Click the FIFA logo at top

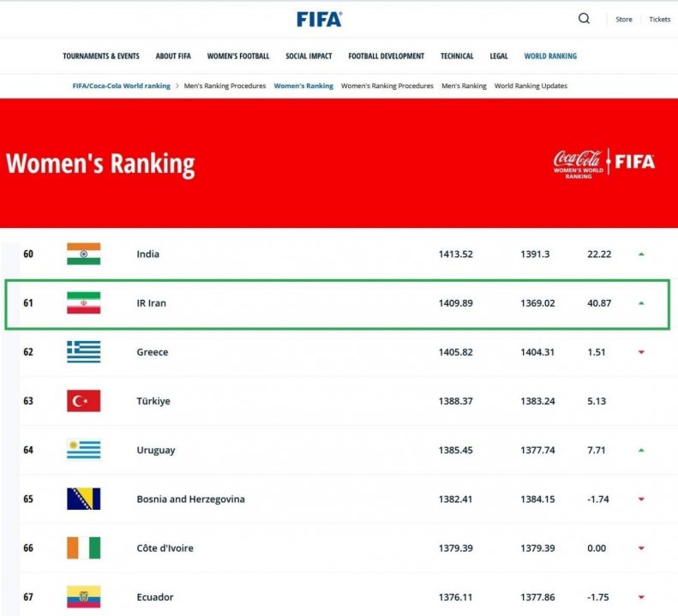(319, 20)
